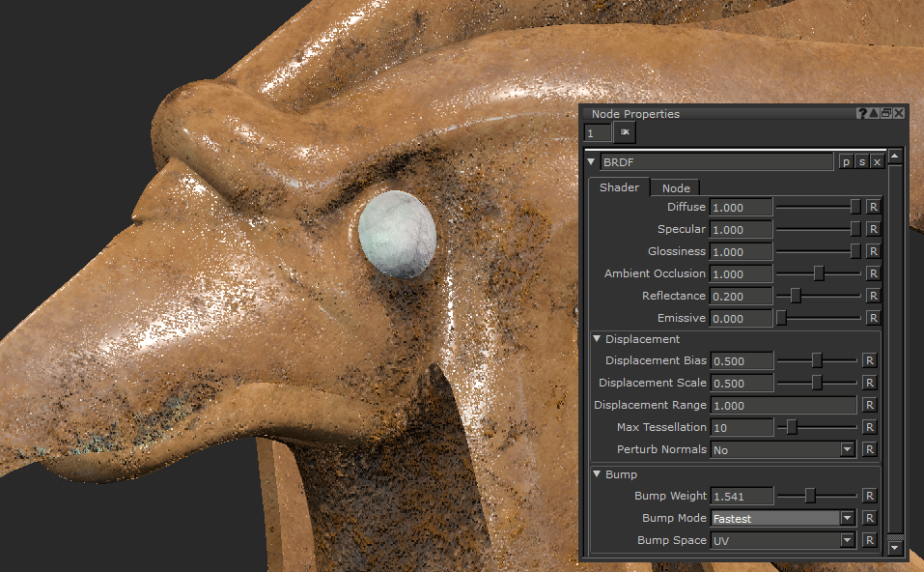
Task: Reset the Diffuse value with its R button
Action: [873, 207]
